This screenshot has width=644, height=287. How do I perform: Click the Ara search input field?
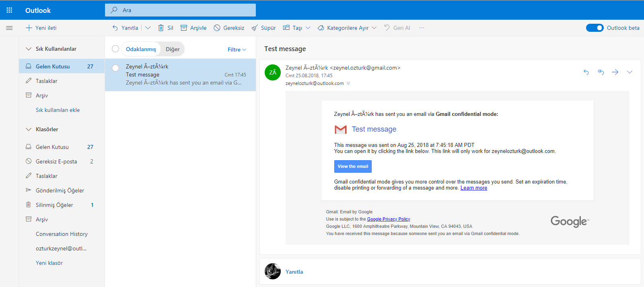coord(180,10)
